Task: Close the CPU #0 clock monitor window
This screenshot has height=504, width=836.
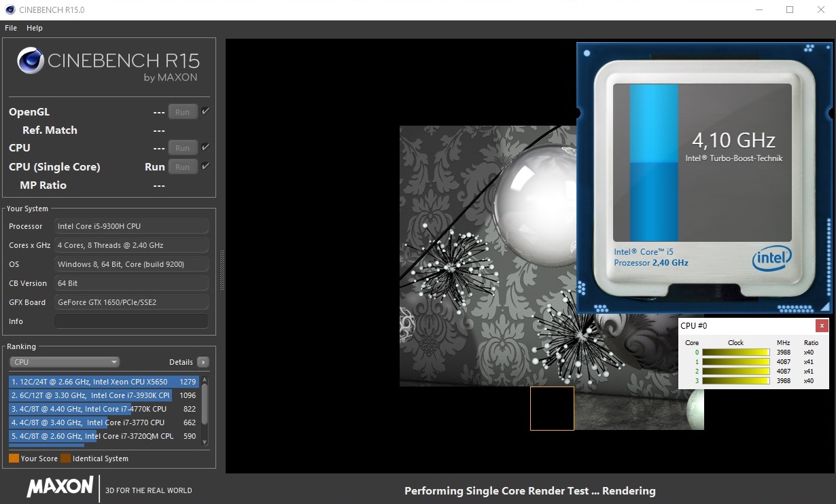Action: [822, 325]
